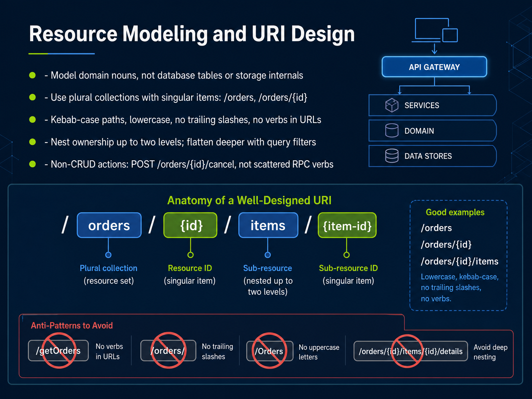Click the 'No verbs in URLs' caption
Image resolution: width=532 pixels, height=399 pixels.
109,351
